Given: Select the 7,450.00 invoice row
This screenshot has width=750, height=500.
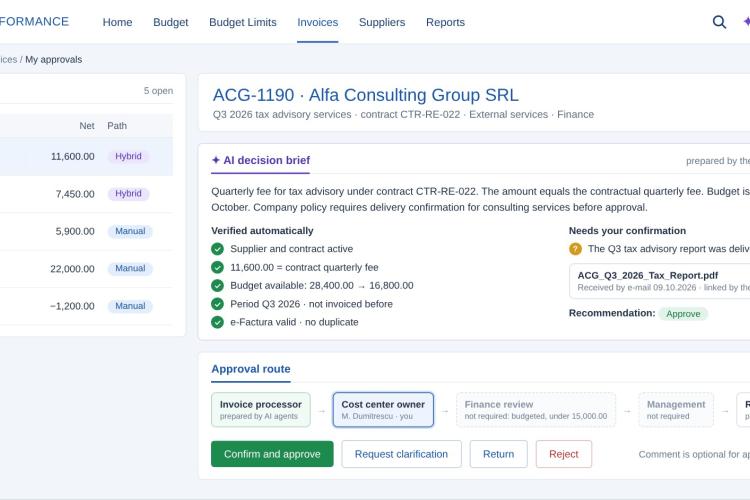Looking at the screenshot, I should pyautogui.click(x=86, y=194).
